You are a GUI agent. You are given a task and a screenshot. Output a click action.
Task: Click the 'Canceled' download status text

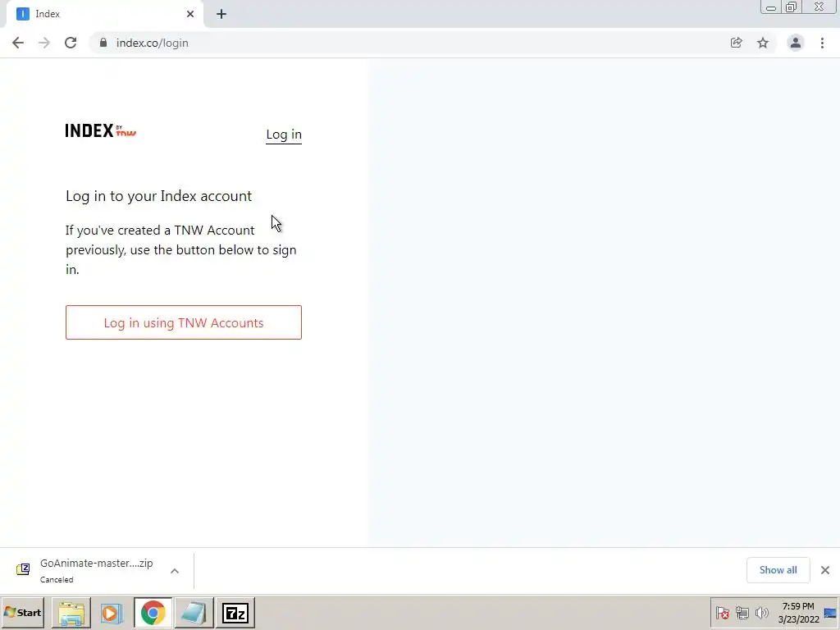(57, 580)
